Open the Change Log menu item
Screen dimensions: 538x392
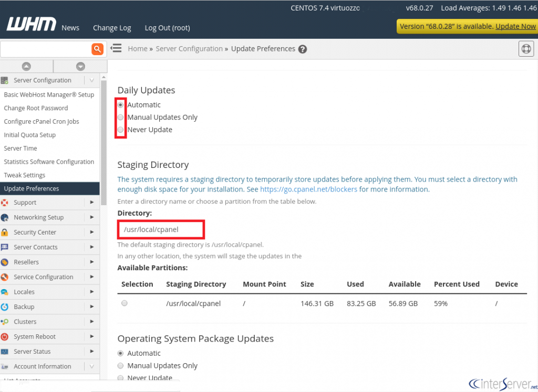click(112, 28)
